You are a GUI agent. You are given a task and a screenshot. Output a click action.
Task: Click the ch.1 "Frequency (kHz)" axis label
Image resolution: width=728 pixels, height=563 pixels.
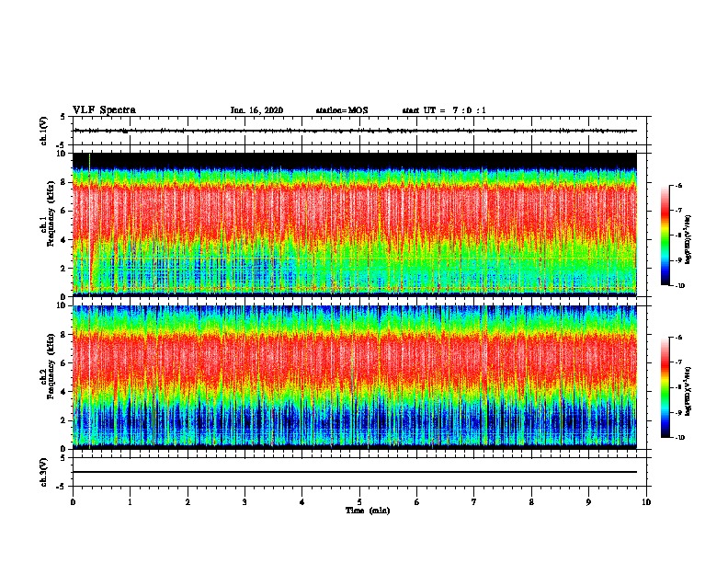[x=51, y=214]
